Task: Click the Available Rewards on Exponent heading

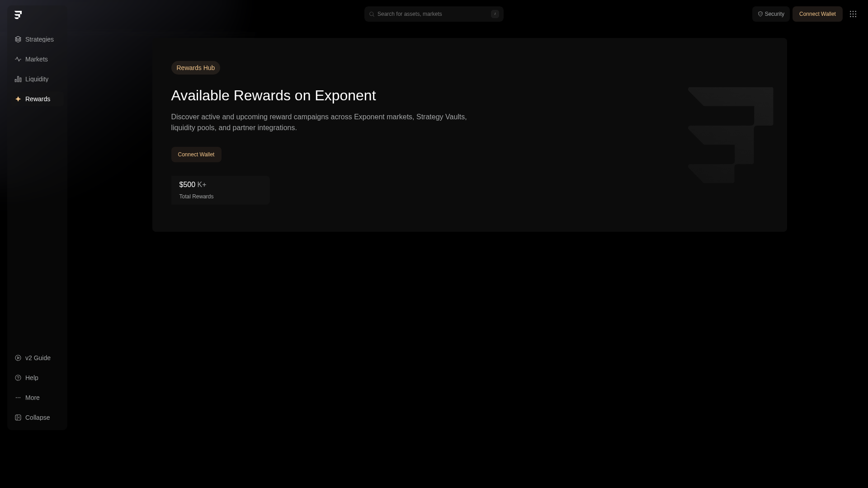Action: [274, 95]
